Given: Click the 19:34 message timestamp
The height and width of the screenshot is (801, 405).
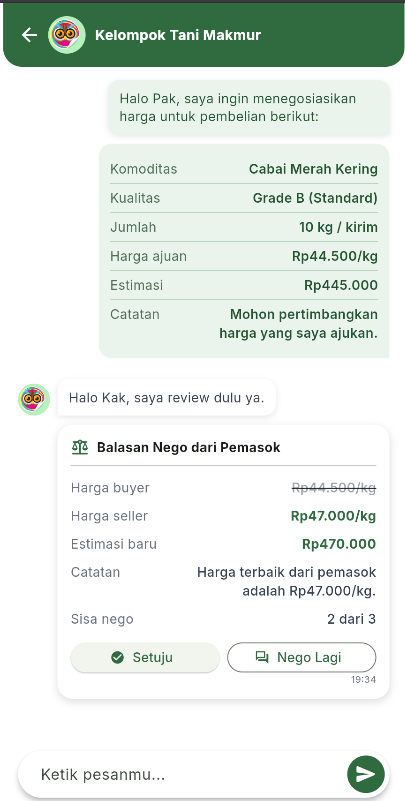Looking at the screenshot, I should pos(363,680).
